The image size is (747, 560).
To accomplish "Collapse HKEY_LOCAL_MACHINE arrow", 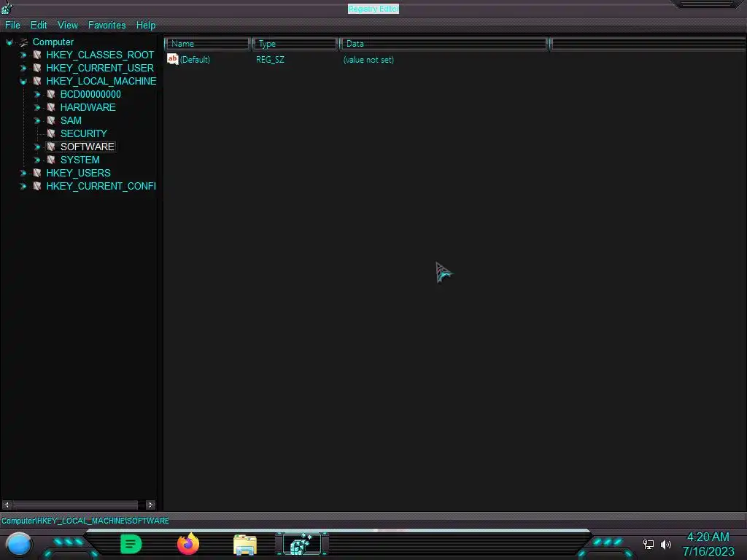I will coord(23,82).
